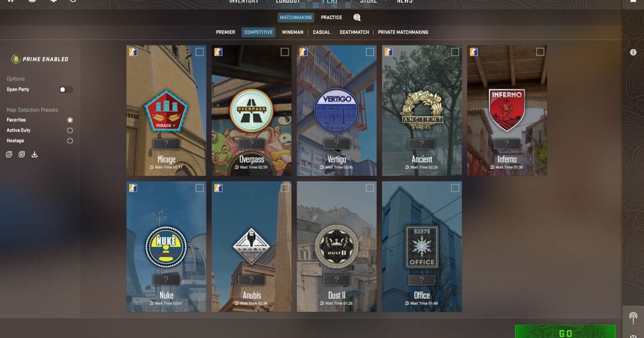
Task: Click the Office wait time 01:49
Action: click(x=422, y=304)
